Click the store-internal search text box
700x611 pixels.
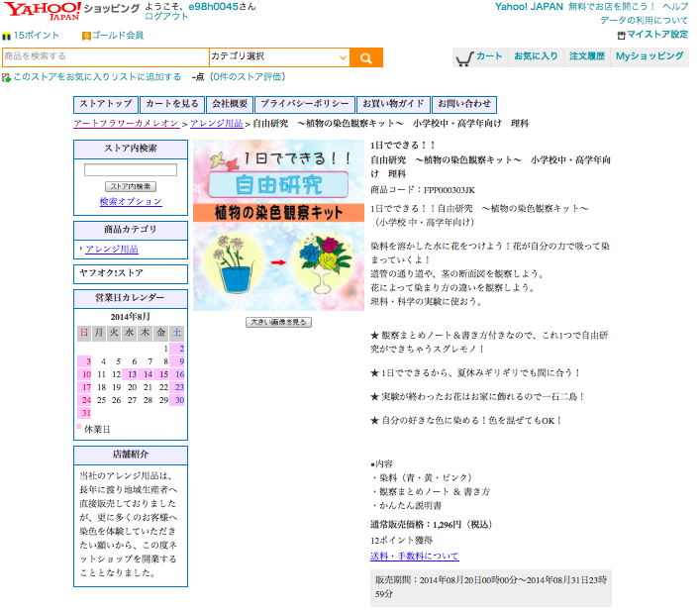pos(131,169)
